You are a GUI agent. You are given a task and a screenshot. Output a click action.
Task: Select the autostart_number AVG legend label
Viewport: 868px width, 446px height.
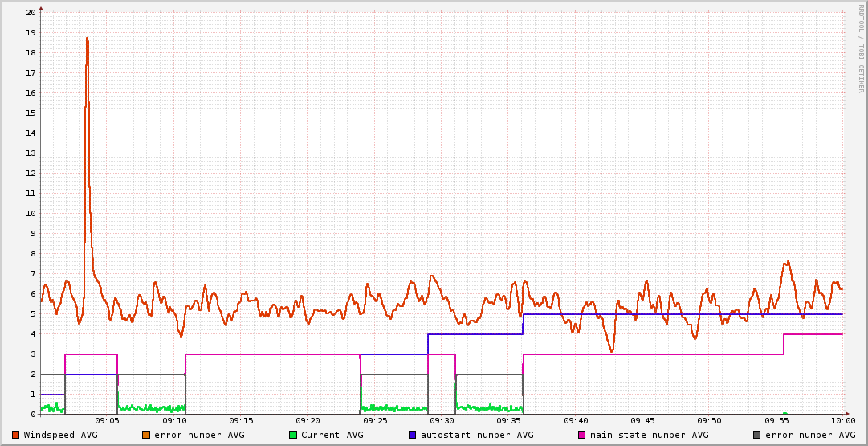[475, 435]
